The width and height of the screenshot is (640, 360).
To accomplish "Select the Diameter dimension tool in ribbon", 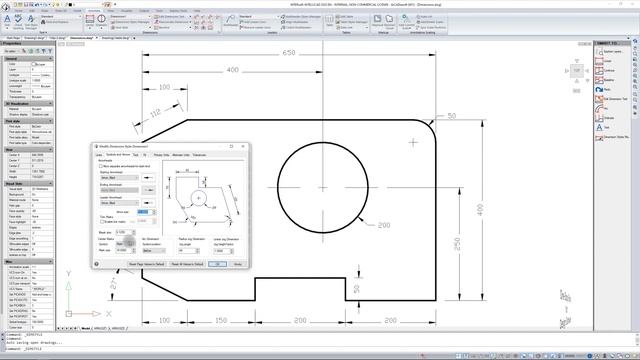I will (101, 22).
